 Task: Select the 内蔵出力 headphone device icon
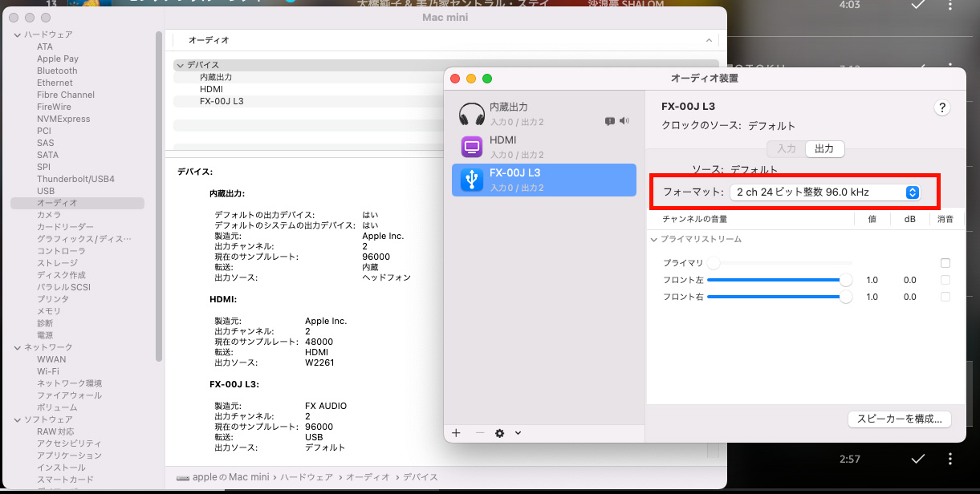tap(472, 114)
